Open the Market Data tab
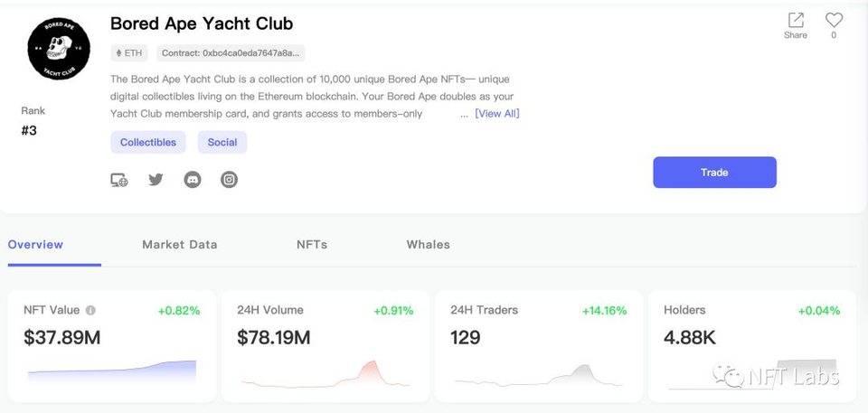 179,245
